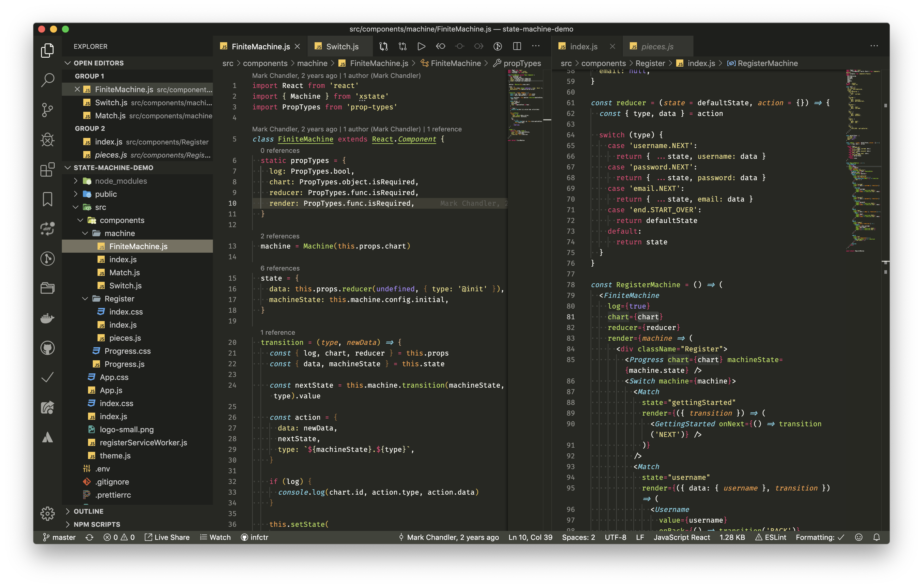This screenshot has width=923, height=588.
Task: Click the synchronize changes icon in status bar
Action: (89, 537)
